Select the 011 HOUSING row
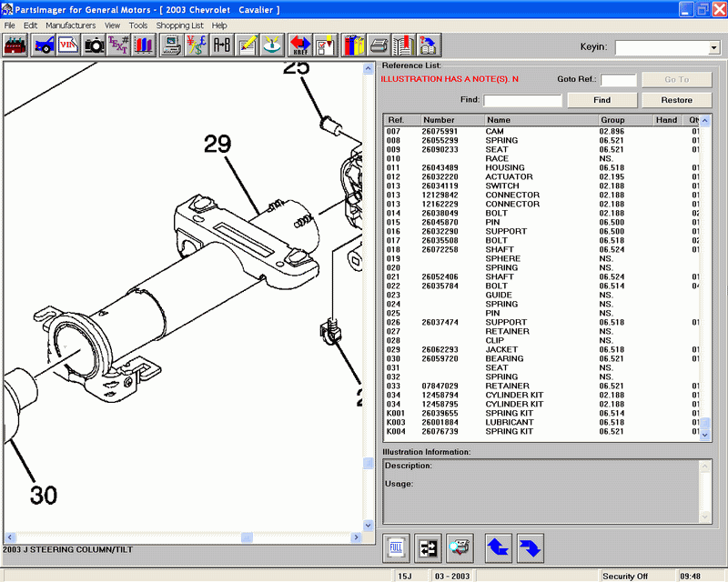The height and width of the screenshot is (582, 728). coord(541,167)
